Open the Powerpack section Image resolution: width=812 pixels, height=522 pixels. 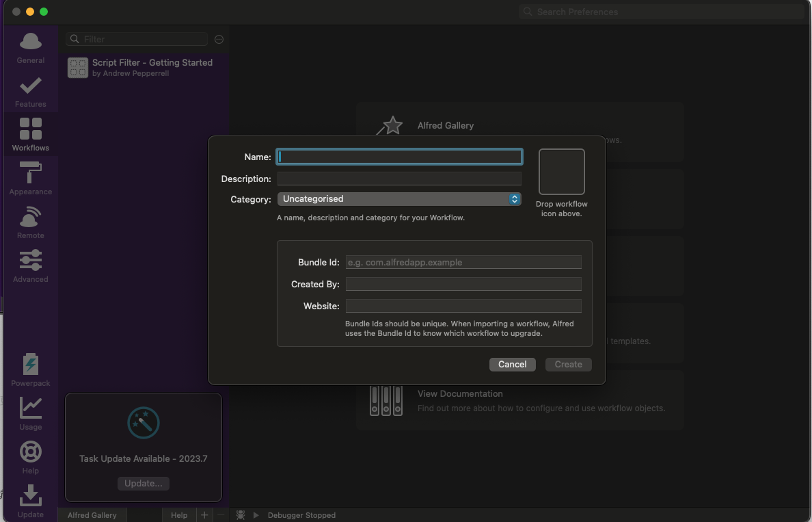point(31,370)
